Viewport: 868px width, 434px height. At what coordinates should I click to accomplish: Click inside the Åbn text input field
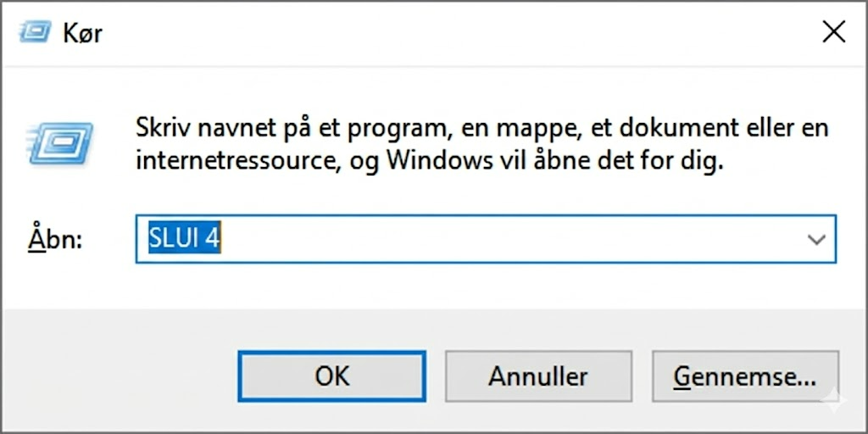click(x=486, y=239)
